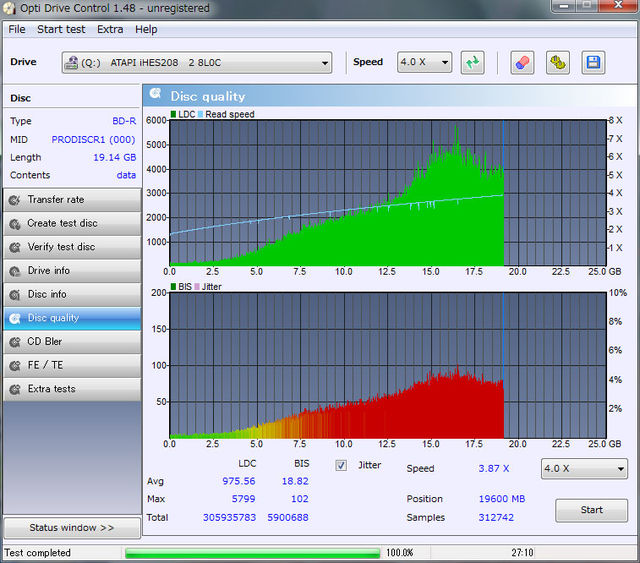
Task: Click the Disc quality sidebar icon
Action: coord(15,318)
